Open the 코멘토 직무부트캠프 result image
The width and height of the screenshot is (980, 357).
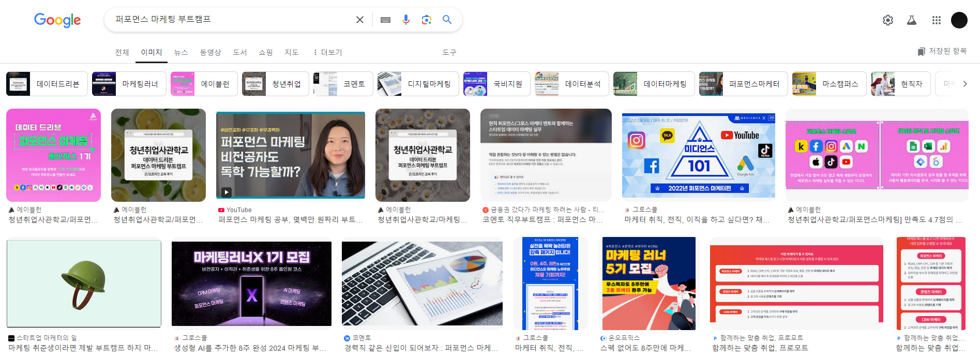pyautogui.click(x=546, y=155)
